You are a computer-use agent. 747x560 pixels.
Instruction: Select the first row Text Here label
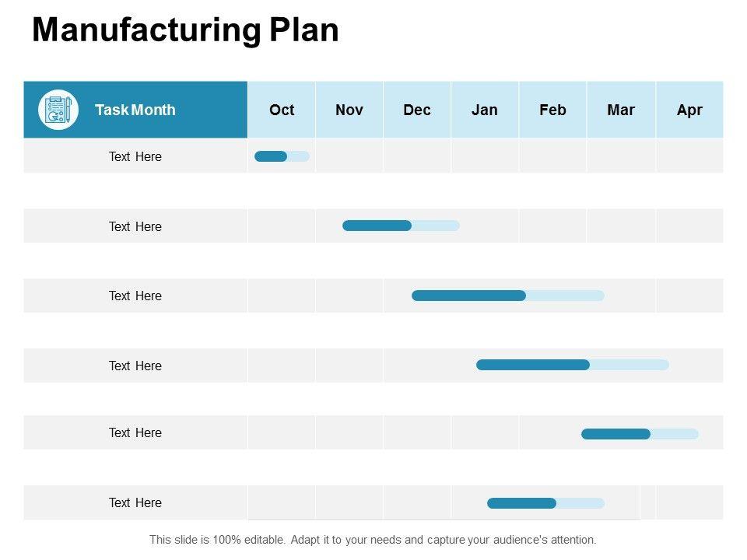[135, 156]
